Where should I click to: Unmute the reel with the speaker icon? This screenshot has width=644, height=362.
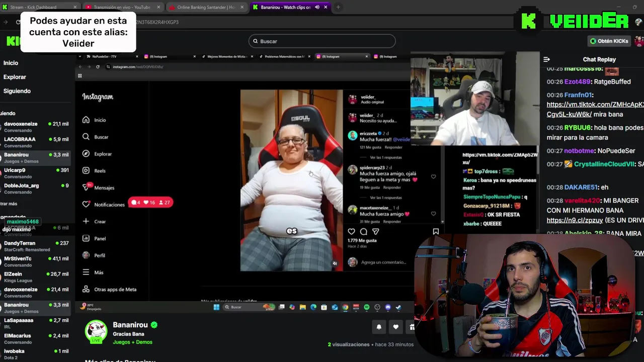pyautogui.click(x=335, y=263)
